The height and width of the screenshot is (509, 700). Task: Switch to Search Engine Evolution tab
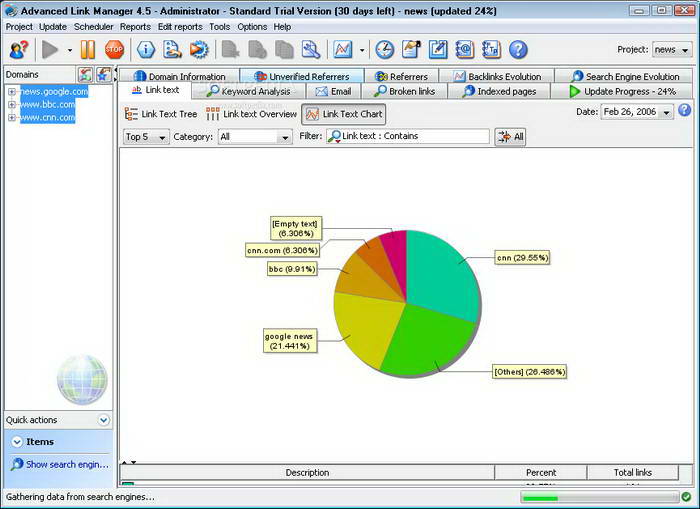point(625,76)
